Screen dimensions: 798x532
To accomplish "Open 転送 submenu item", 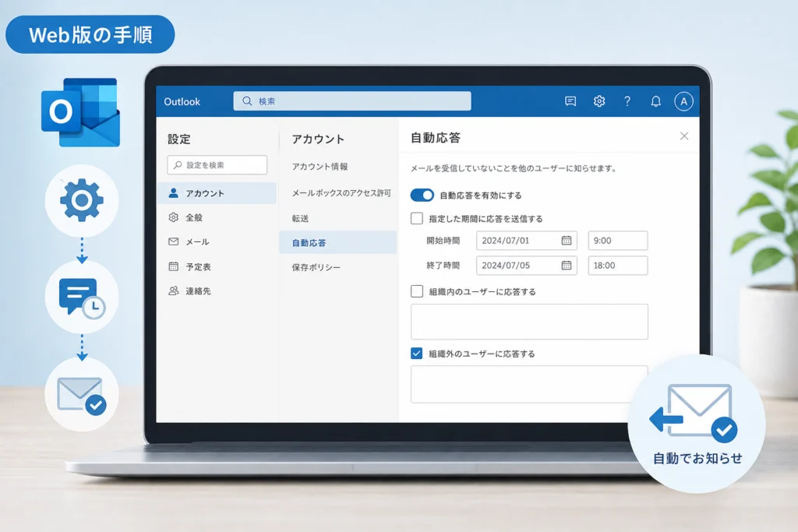I will pyautogui.click(x=300, y=218).
